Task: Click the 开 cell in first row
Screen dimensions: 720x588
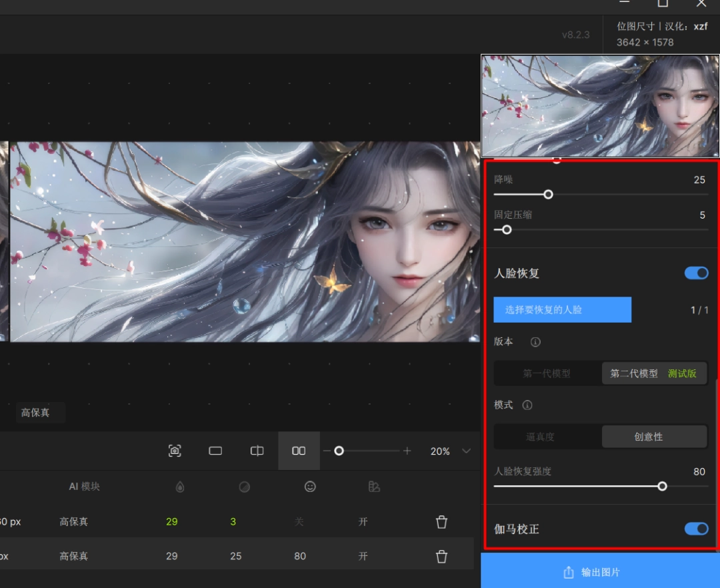Action: coord(363,522)
